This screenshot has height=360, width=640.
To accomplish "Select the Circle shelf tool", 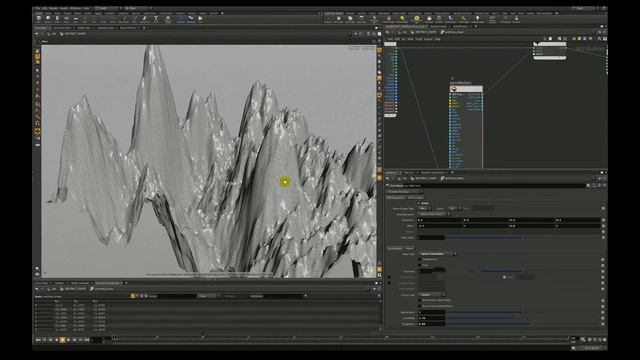I will 104,18.
